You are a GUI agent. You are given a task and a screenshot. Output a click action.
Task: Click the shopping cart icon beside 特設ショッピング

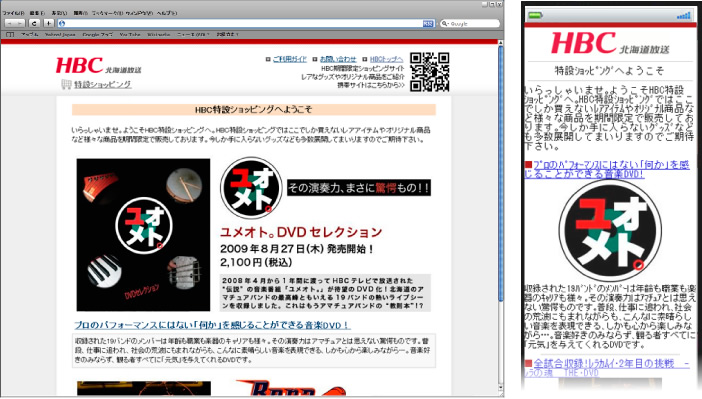[x=66, y=84]
